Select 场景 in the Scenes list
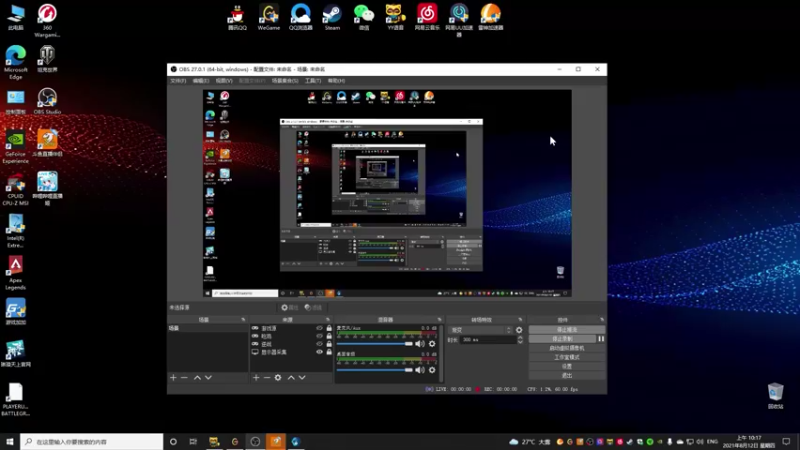The image size is (800, 450). tap(208, 328)
